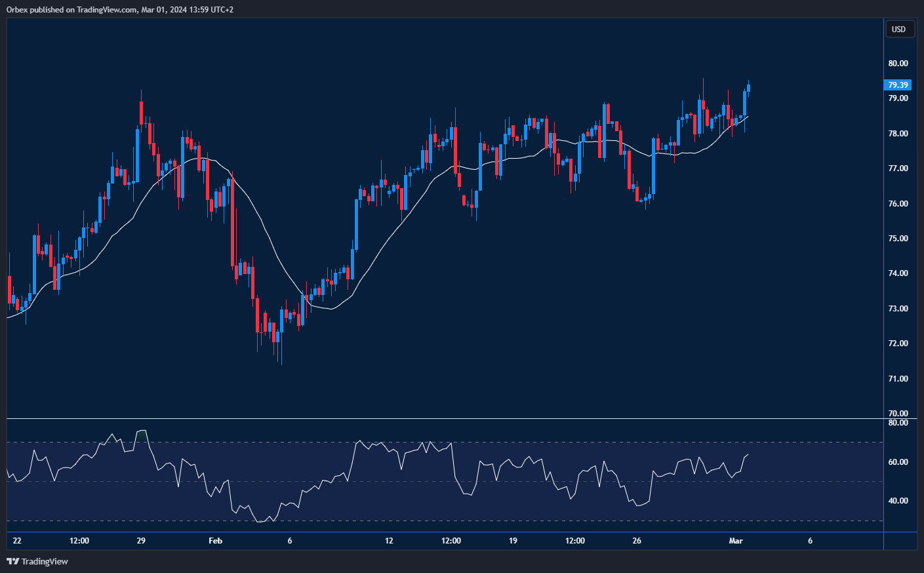Select the '29' date on the time axis

[x=141, y=541]
